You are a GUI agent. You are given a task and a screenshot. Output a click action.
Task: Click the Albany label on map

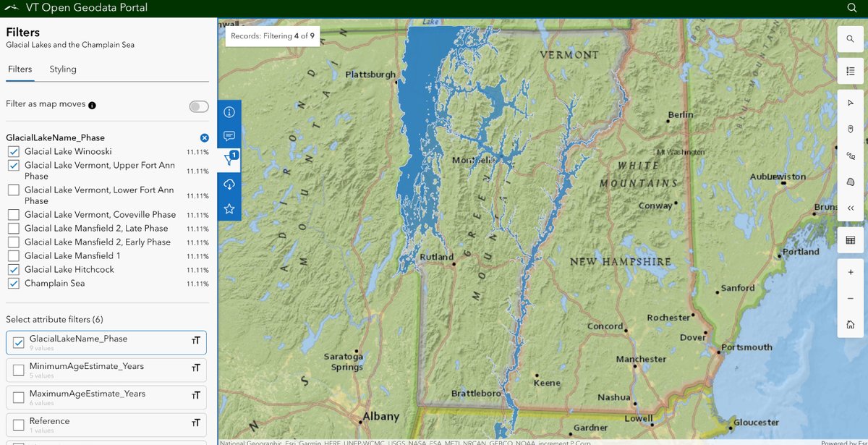coord(380,416)
